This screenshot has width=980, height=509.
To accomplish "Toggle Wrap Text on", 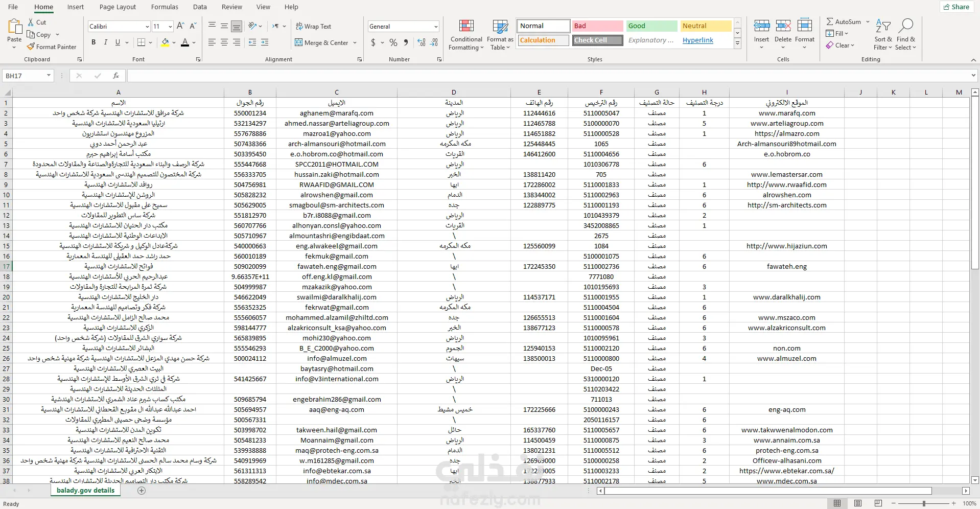I will (313, 27).
